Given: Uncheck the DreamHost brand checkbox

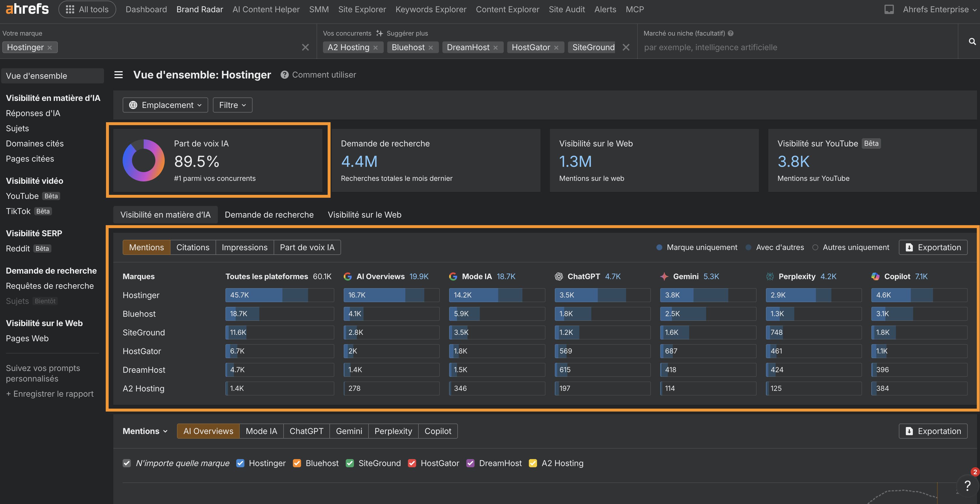Looking at the screenshot, I should click(470, 463).
